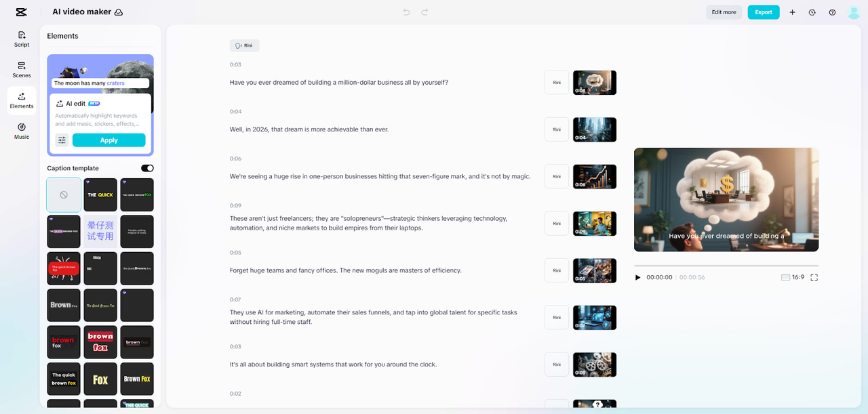The image size is (868, 414).
Task: Undo the last action
Action: coord(407,12)
